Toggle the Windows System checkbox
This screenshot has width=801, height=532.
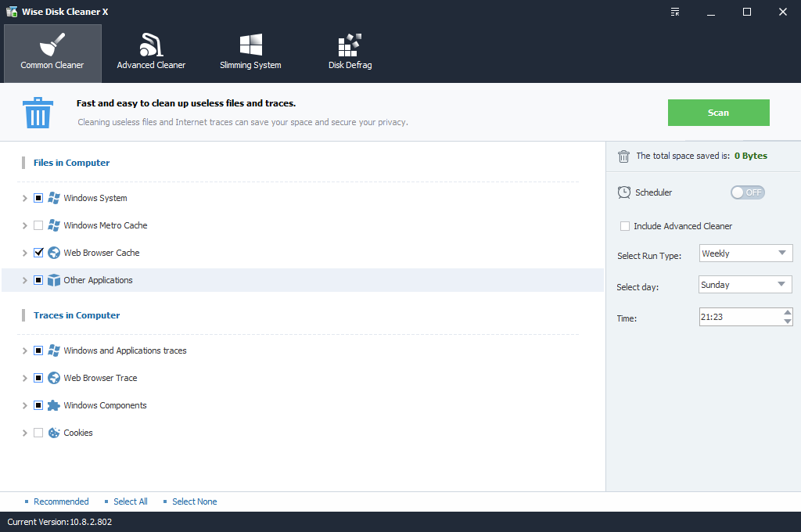pos(38,198)
